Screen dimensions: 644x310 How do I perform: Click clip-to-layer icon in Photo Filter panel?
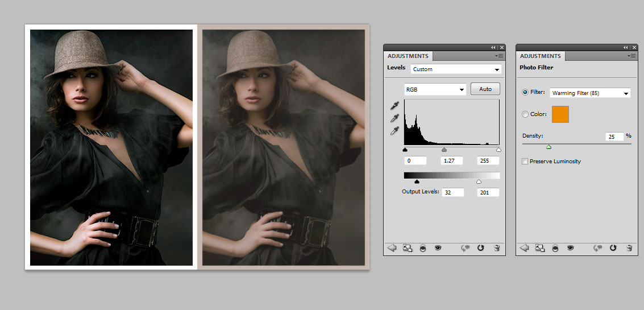[539, 248]
